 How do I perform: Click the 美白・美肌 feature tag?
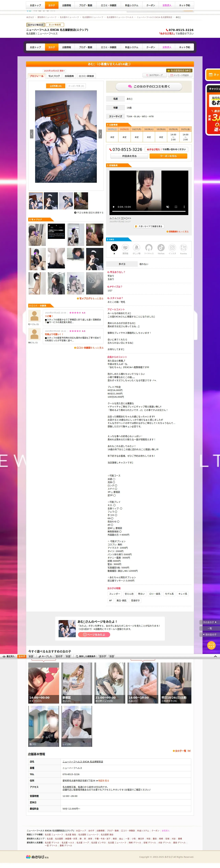click(121, 600)
